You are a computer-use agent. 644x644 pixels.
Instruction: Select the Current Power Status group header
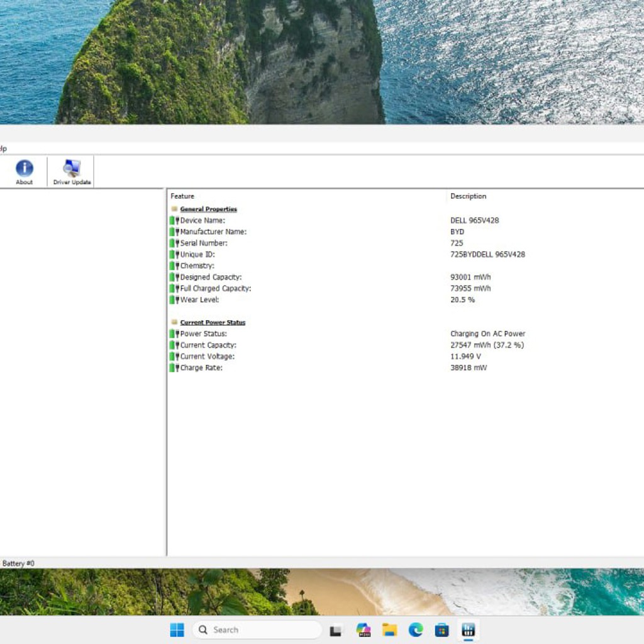213,323
